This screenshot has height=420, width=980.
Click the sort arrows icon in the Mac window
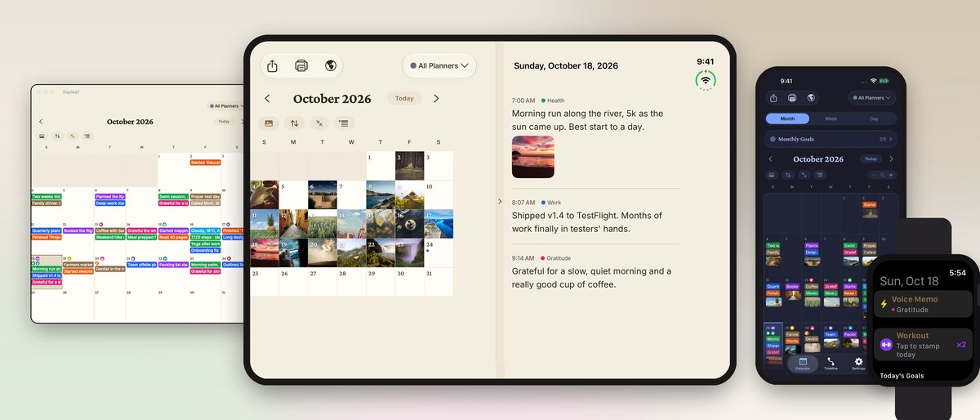57,136
